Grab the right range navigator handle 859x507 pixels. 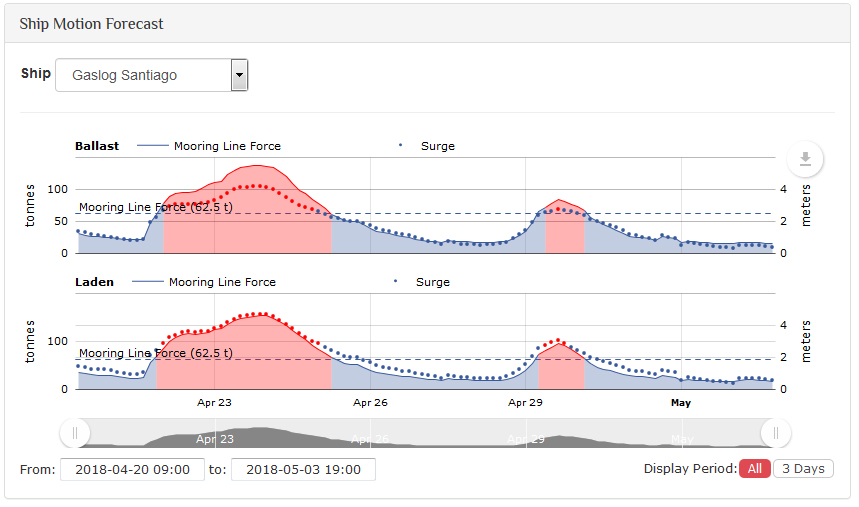[x=776, y=434]
